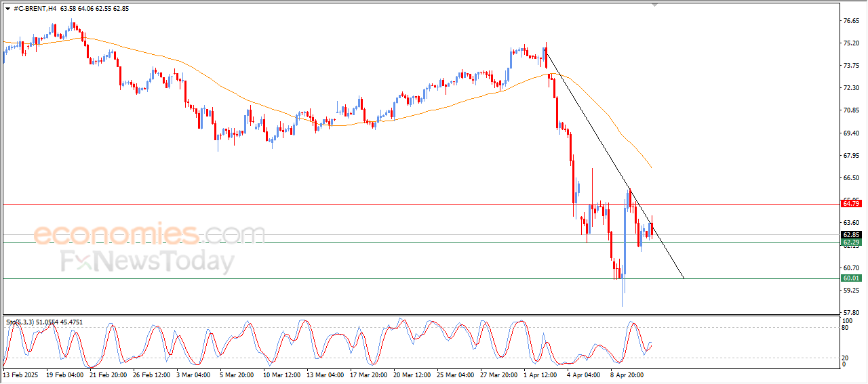Click the stochastic 80 level axis label
The image size is (868, 384).
(x=846, y=328)
